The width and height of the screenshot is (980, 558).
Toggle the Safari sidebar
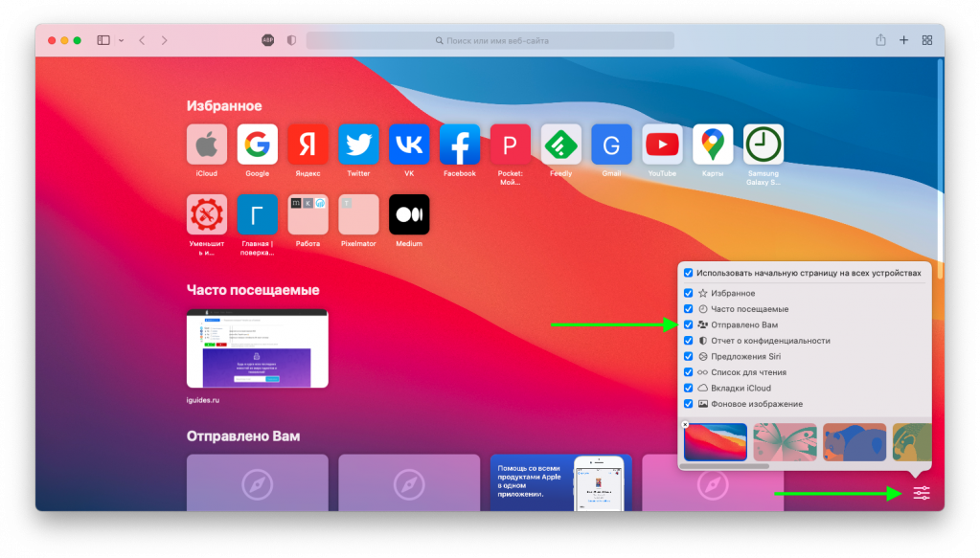click(103, 40)
